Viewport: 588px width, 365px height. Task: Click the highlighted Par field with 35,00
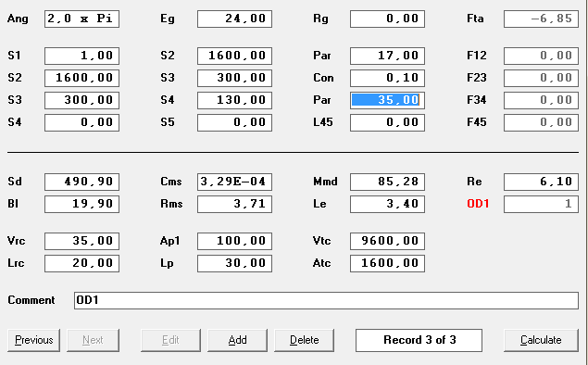coord(387,100)
